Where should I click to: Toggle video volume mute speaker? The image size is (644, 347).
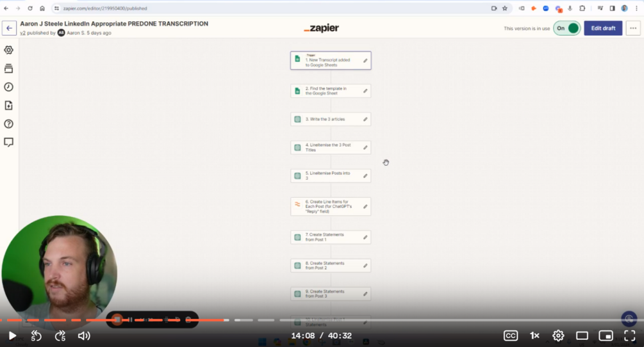[x=84, y=336]
